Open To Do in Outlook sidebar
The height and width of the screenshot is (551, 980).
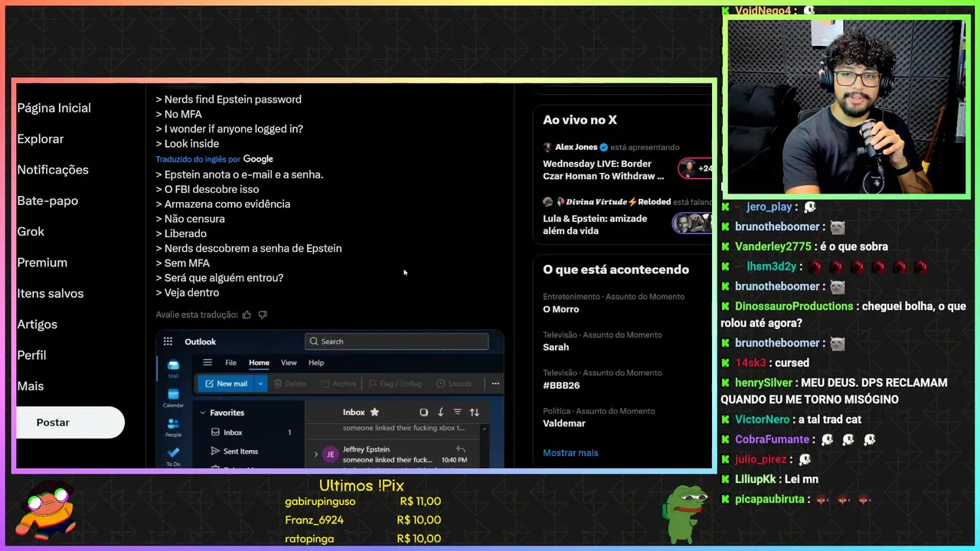point(173,456)
